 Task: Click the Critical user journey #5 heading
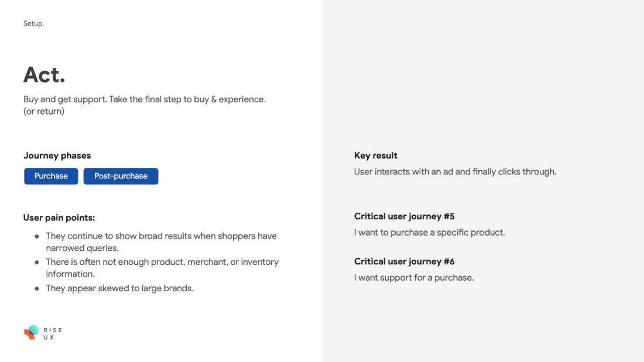coord(404,216)
